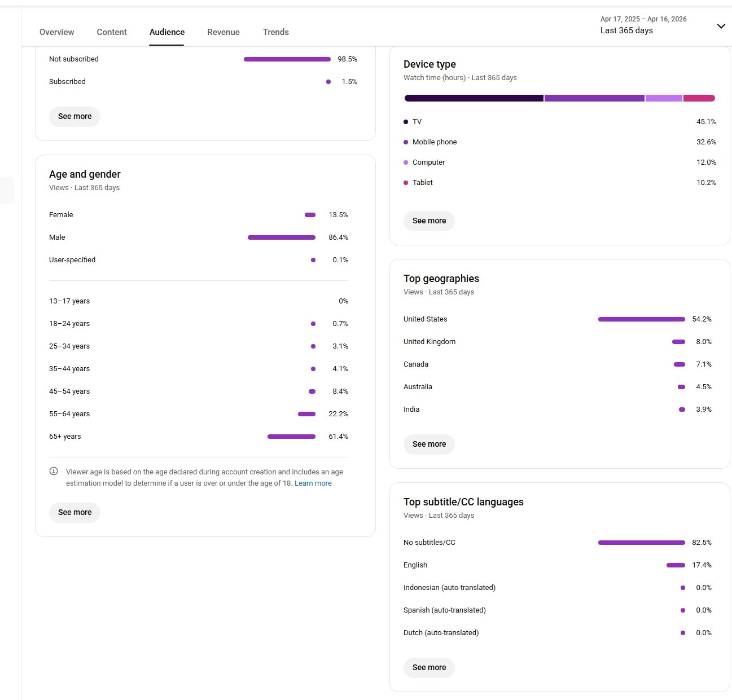
Task: Go to the Revenue tab
Action: click(x=223, y=32)
